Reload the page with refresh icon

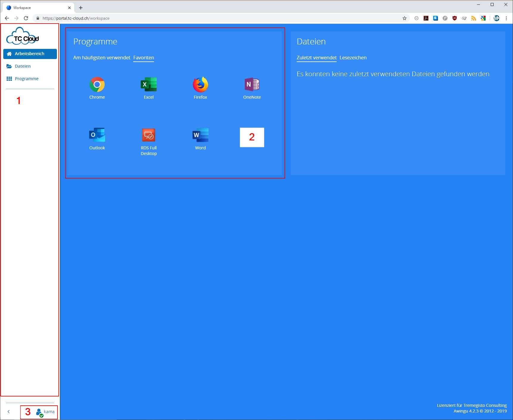26,18
